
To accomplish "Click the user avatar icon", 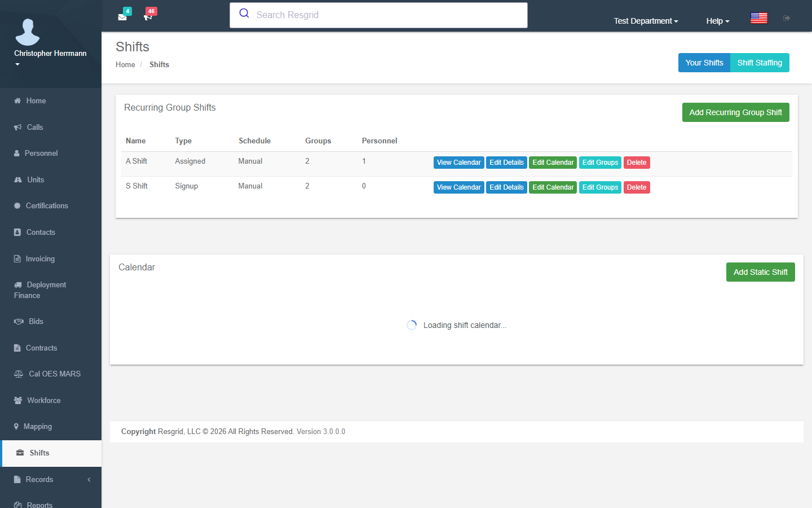I will click(x=28, y=32).
